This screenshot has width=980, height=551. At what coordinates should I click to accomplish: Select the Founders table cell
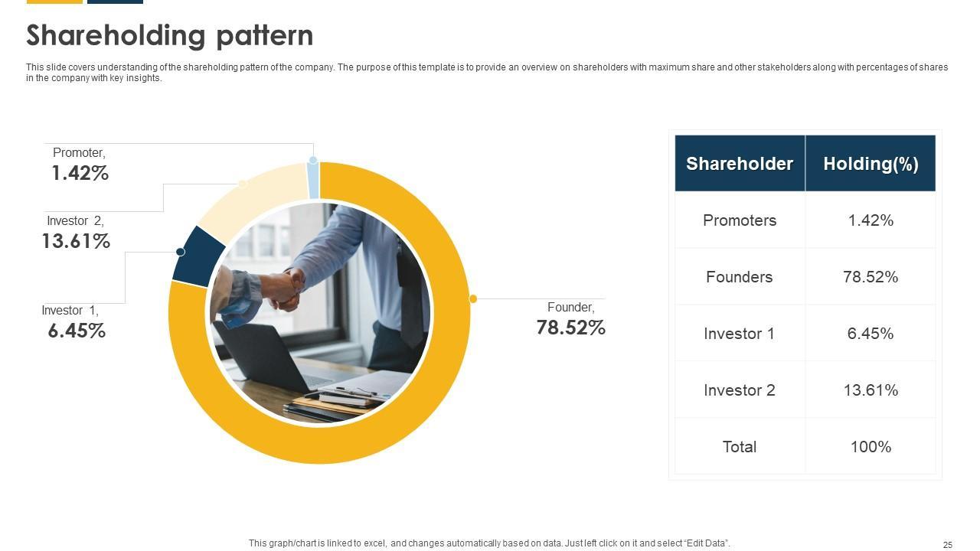[740, 277]
